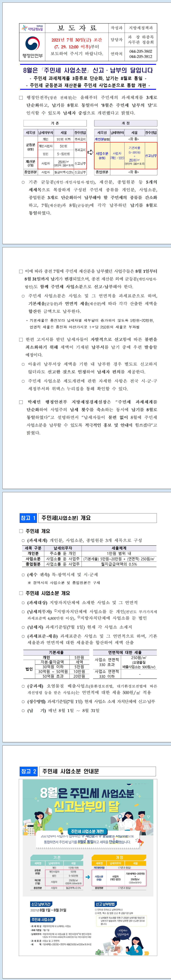The height and width of the screenshot is (980, 171).
Task: Click the 담당자 header cell
Action: (x=117, y=40)
